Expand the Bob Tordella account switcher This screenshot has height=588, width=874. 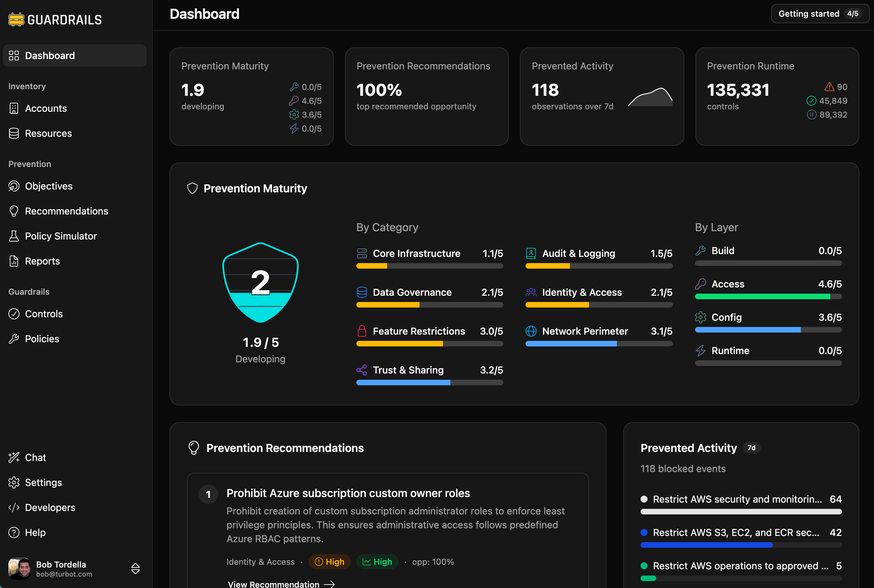point(135,569)
